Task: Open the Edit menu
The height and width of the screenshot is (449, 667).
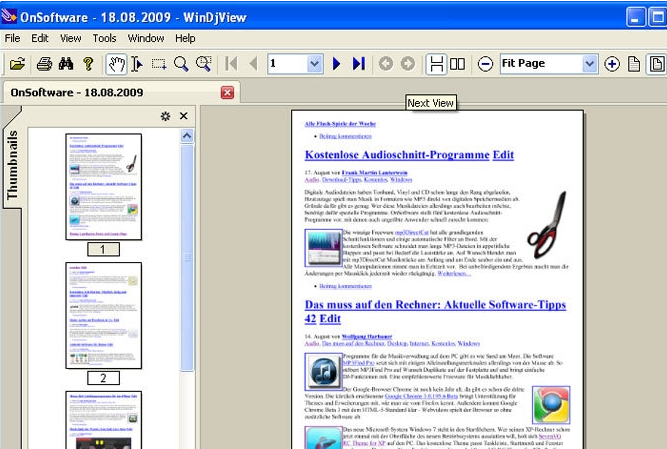Action: click(40, 38)
